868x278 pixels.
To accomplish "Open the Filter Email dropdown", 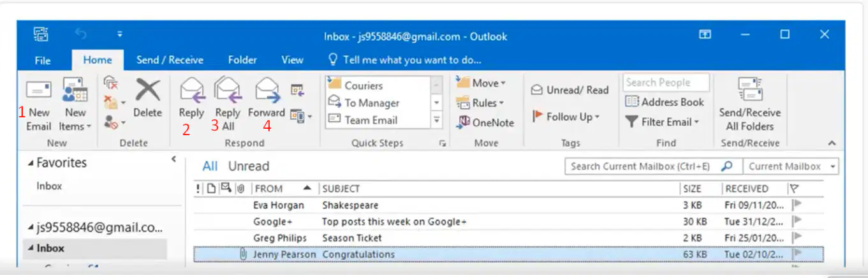I will [x=662, y=121].
